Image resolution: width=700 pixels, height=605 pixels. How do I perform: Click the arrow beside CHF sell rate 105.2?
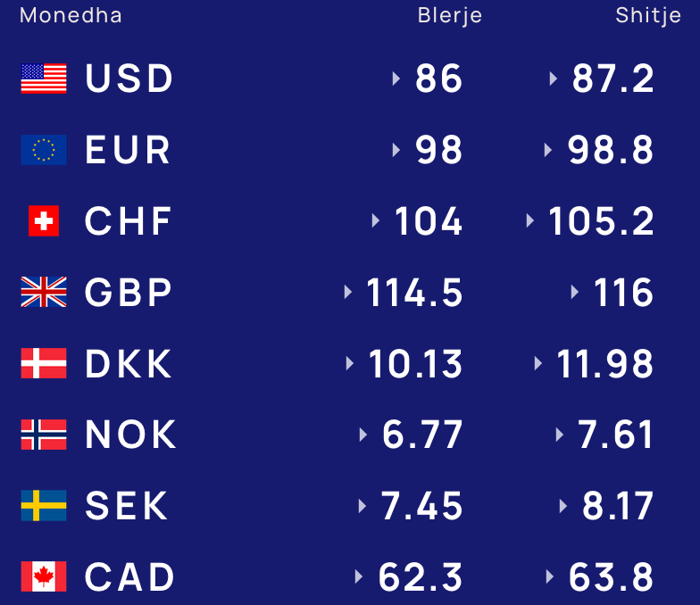[530, 221]
